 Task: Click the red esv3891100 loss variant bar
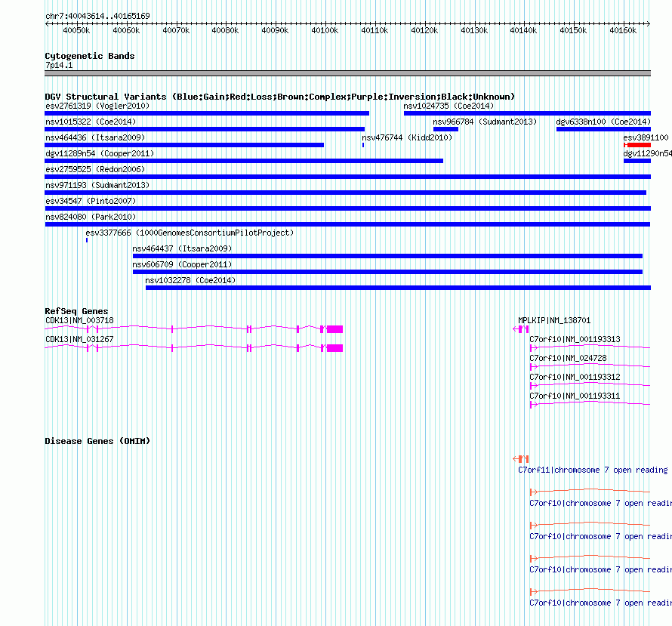coord(637,145)
